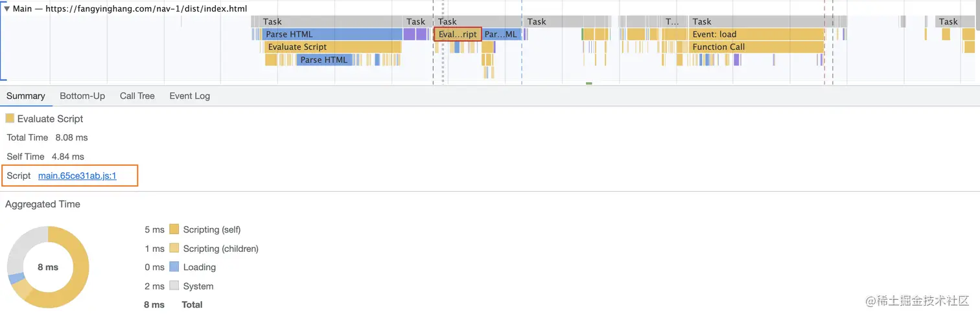Select the highlighted Eval...ript block
Image resolution: width=980 pixels, height=318 pixels.
pos(458,34)
